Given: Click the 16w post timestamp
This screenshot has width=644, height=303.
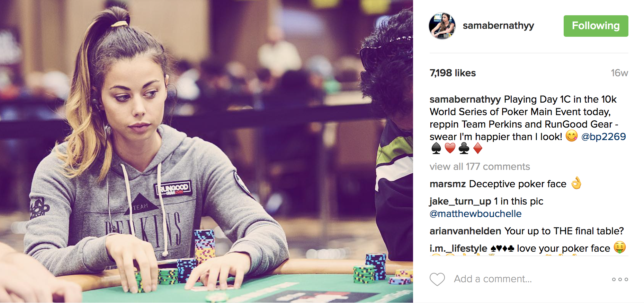Looking at the screenshot, I should [x=619, y=73].
